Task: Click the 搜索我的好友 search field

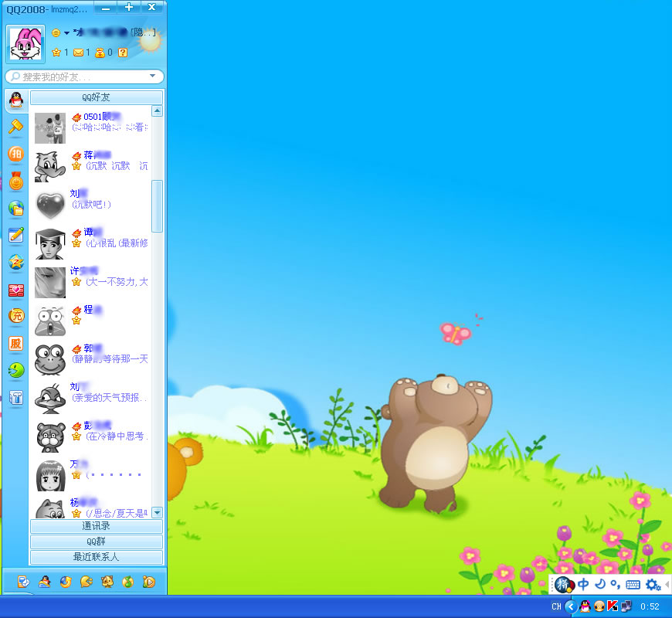Action: pos(85,76)
